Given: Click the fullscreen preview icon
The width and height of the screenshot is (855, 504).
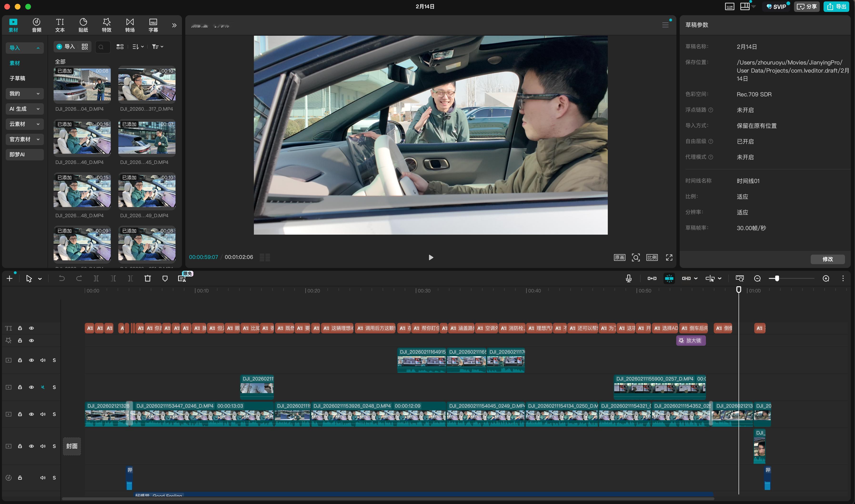Looking at the screenshot, I should (x=669, y=257).
